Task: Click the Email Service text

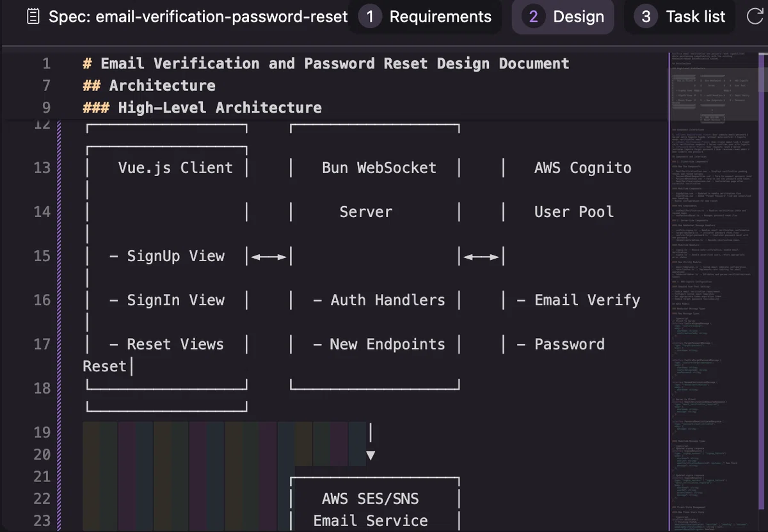Action: [x=371, y=520]
